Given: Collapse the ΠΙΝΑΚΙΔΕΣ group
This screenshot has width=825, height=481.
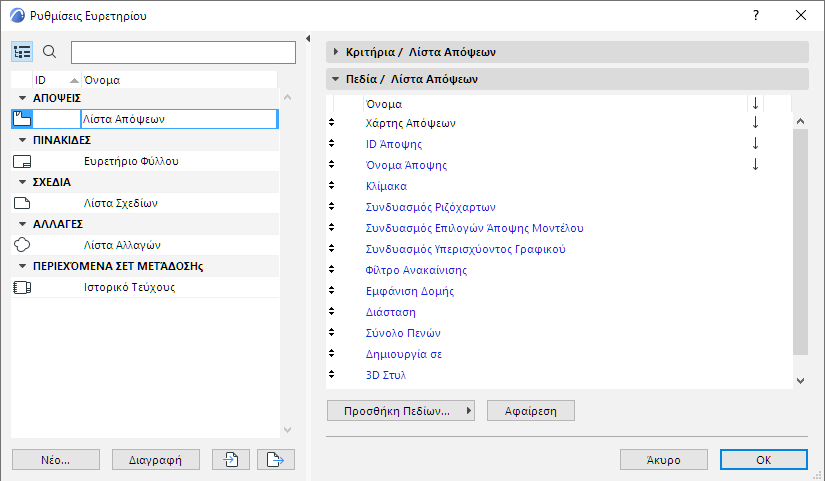Looking at the screenshot, I should 23,140.
